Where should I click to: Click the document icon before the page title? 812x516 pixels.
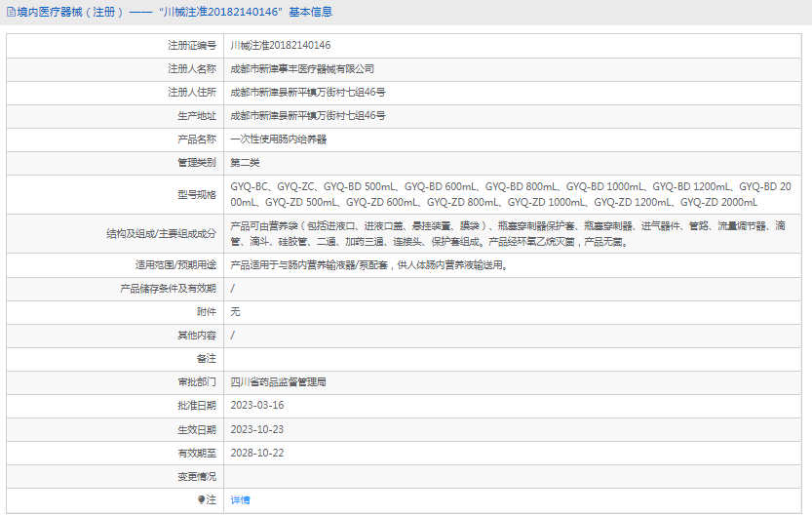point(11,12)
